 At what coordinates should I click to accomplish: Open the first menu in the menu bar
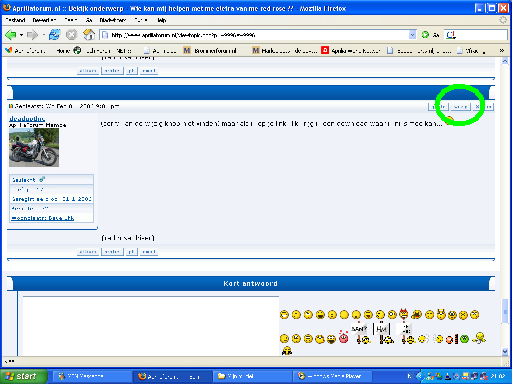[15, 20]
